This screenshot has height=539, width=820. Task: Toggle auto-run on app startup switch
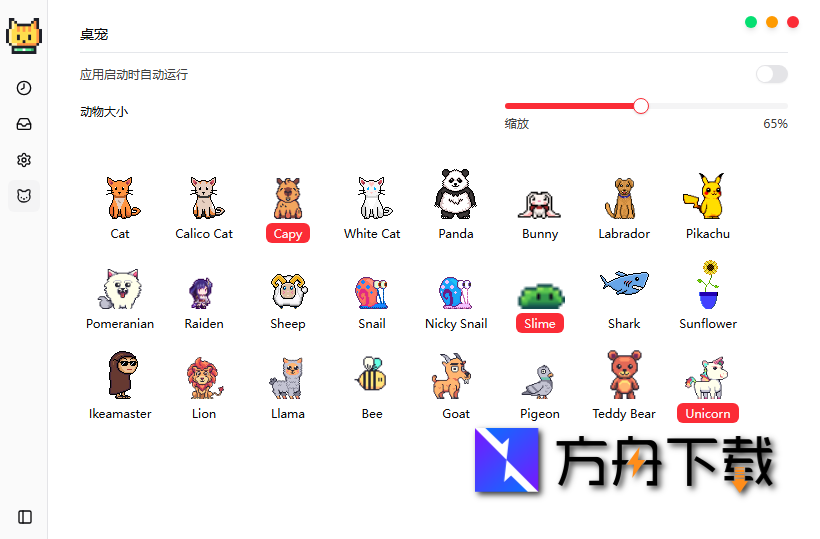click(771, 74)
